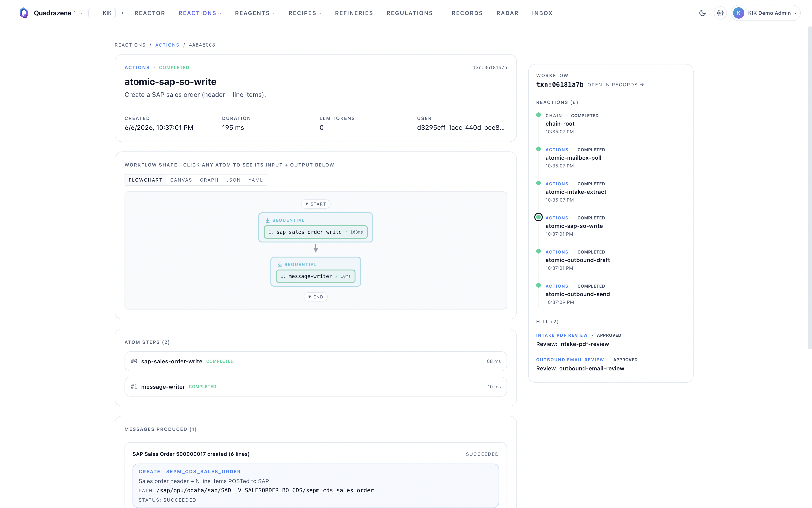Click the atomic-mailbox-poll status dot
The height and width of the screenshot is (508, 812).
coord(539,149)
